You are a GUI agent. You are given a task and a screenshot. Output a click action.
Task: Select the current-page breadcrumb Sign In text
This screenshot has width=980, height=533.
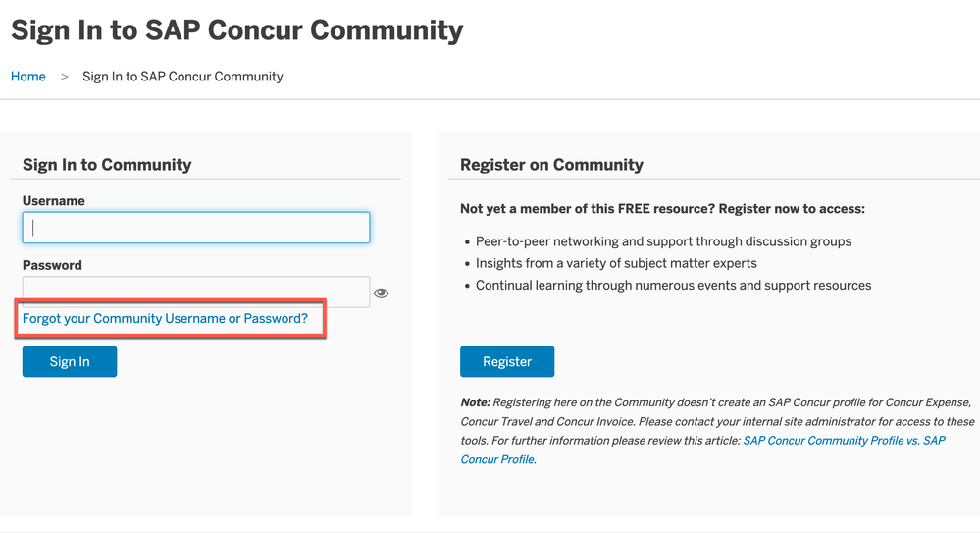[182, 77]
